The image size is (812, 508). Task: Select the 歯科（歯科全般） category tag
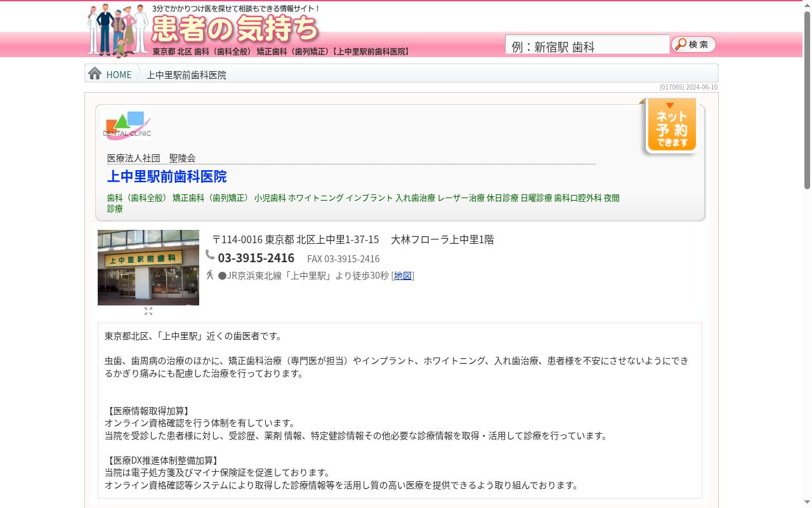[x=138, y=198]
